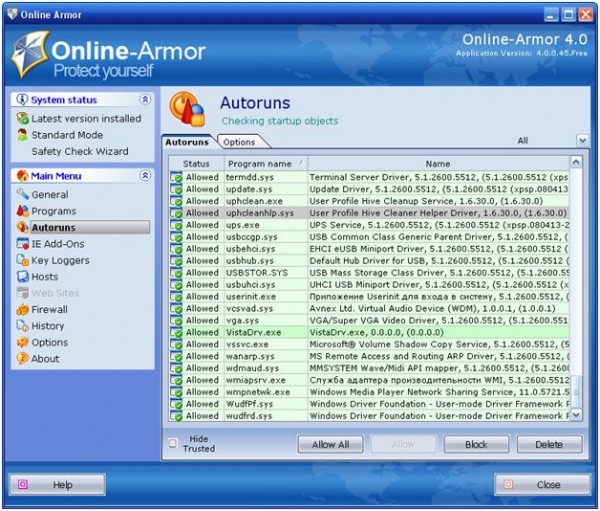Screen dimensions: 600x511
Task: Click the Autoruns icon in sidebar
Action: click(23, 227)
